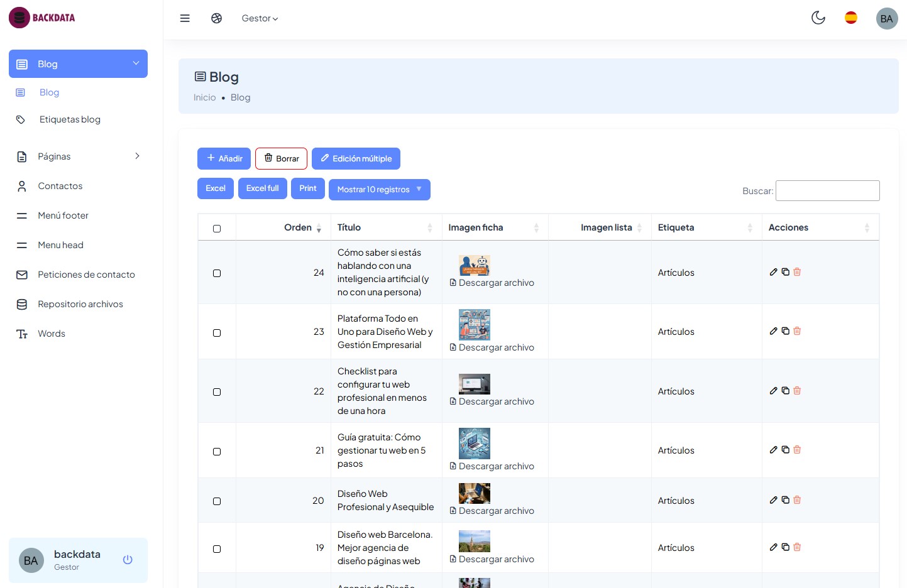Open the Spanish flag language selector
The image size is (907, 588).
click(851, 18)
